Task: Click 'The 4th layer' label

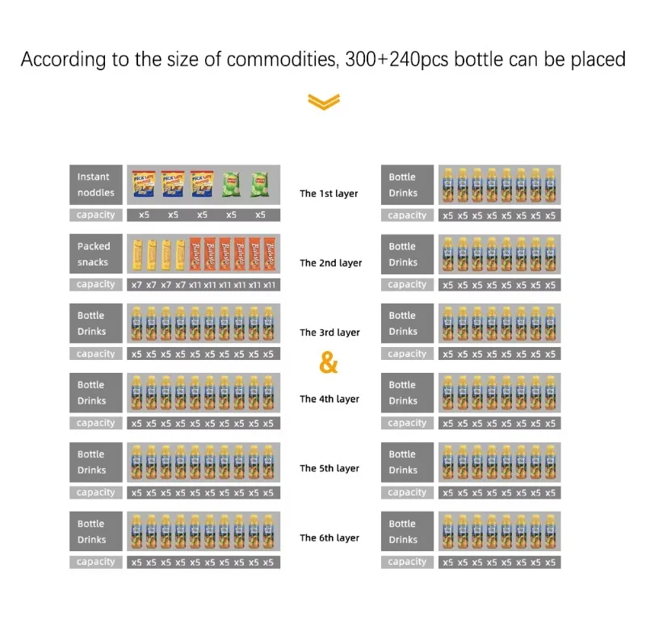Action: click(329, 399)
